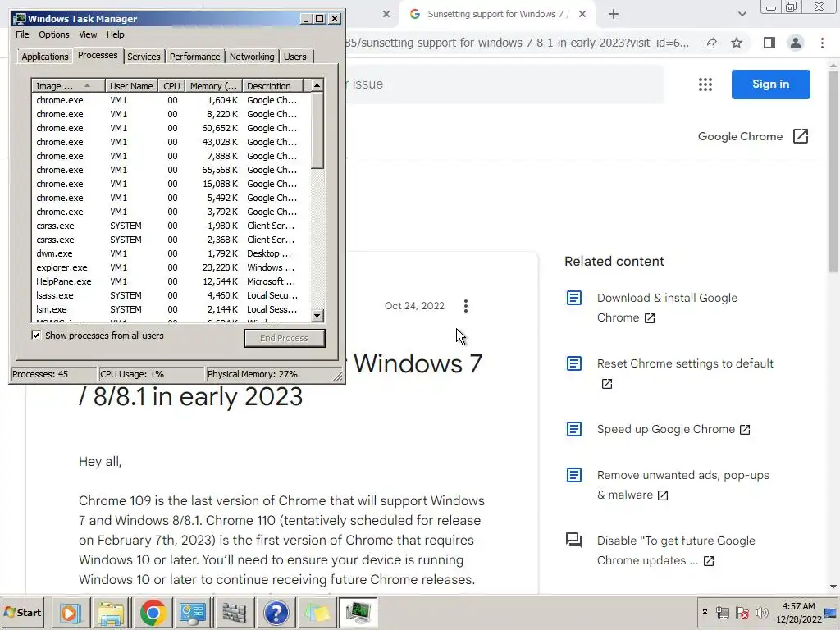Sort processes by the Description column
Viewport: 840px width, 630px height.
pos(272,85)
